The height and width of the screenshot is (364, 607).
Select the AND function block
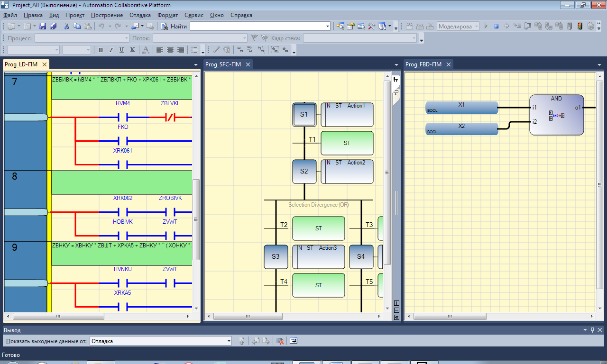click(x=556, y=115)
